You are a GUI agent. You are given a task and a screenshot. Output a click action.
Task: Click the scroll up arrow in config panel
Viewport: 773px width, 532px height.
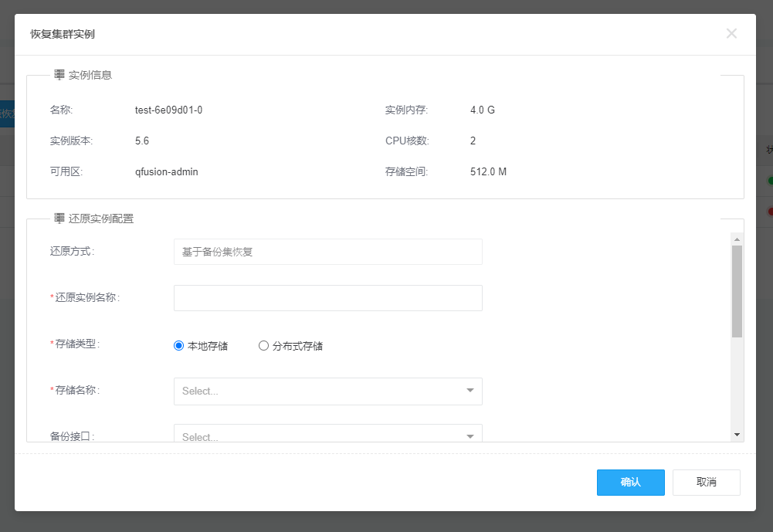click(737, 239)
